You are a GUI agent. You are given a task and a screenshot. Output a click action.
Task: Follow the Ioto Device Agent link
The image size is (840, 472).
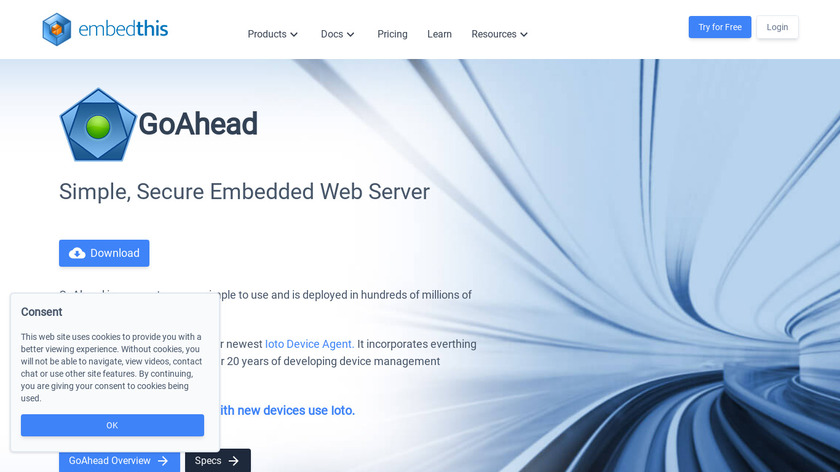point(309,344)
